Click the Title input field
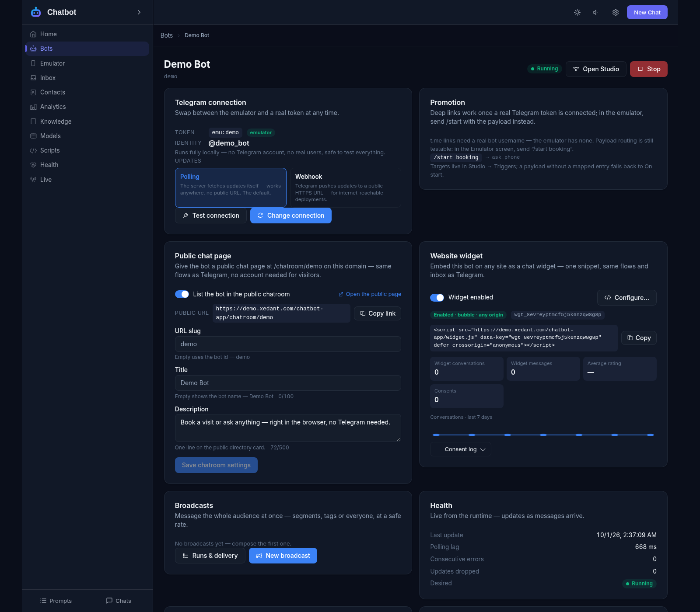The width and height of the screenshot is (700, 612). pos(288,383)
